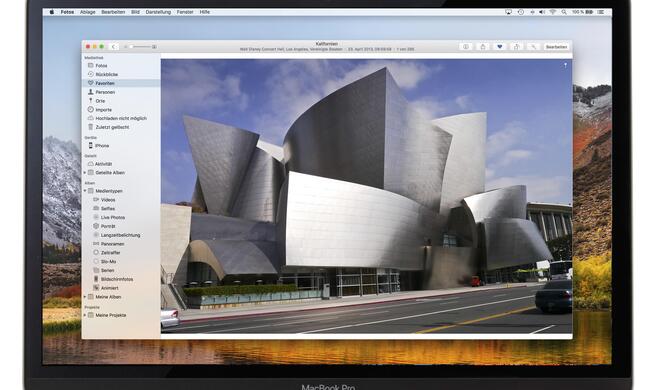Viewport: 660px width, 390px height.
Task: Select the Meine Alben label
Action: pyautogui.click(x=108, y=297)
